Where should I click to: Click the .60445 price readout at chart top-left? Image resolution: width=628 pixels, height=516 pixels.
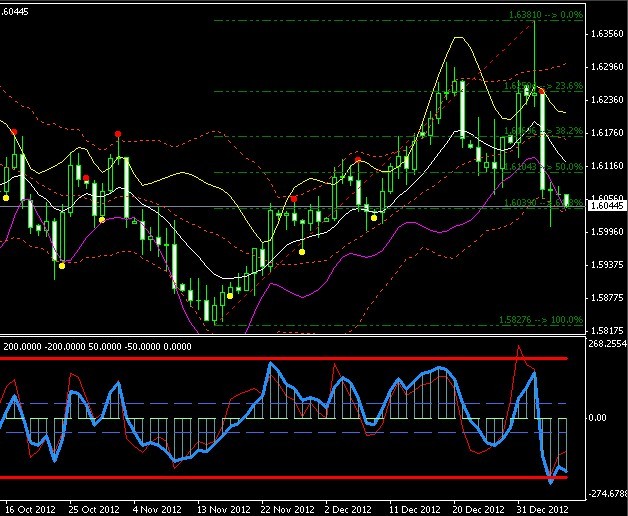pyautogui.click(x=14, y=12)
